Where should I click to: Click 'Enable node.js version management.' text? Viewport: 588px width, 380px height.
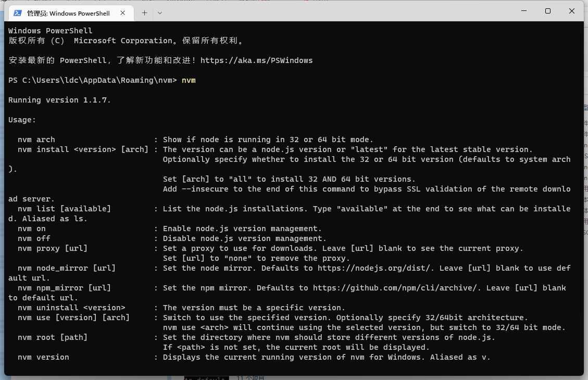(x=242, y=229)
